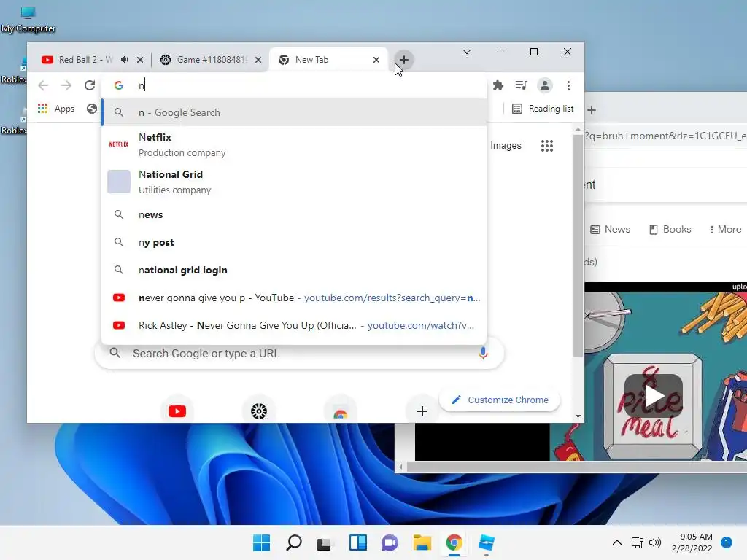The image size is (747, 560).
Task: Open Books tab in background search window
Action: (x=670, y=230)
